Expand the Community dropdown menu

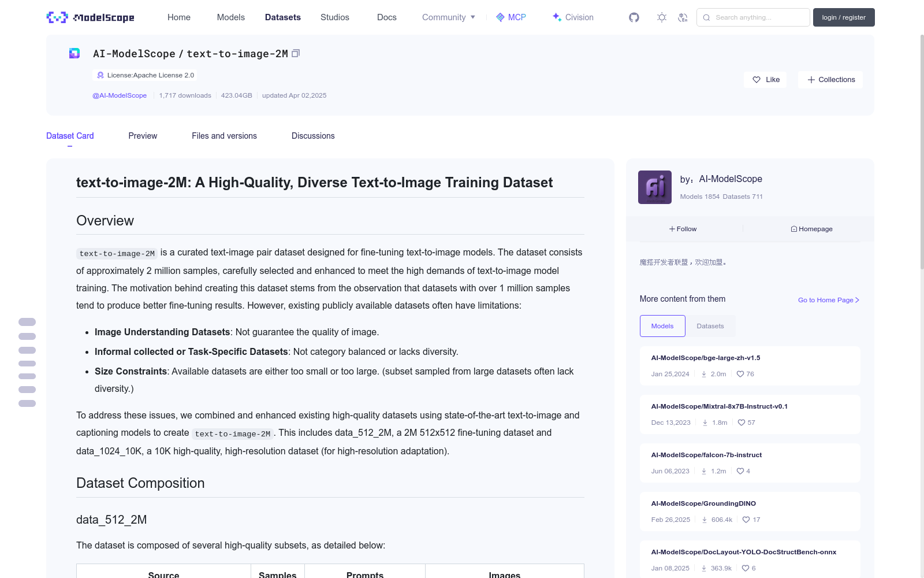[449, 17]
